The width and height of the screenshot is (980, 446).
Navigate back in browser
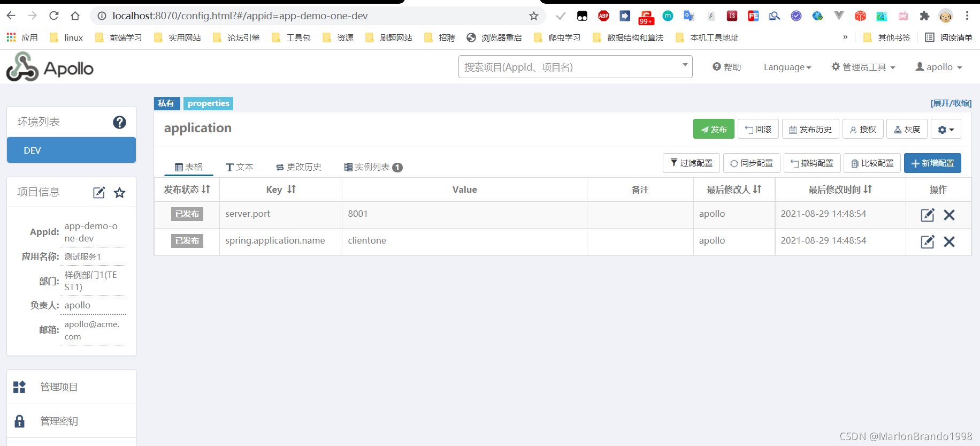[x=11, y=16]
